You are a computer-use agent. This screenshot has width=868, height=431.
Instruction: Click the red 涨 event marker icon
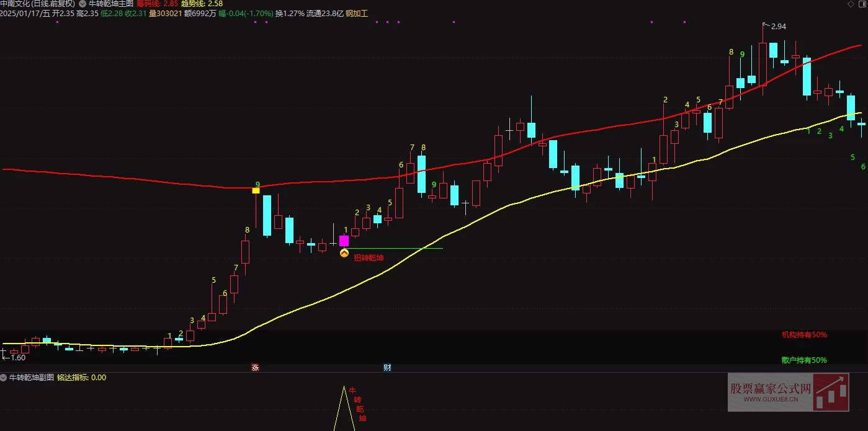254,368
